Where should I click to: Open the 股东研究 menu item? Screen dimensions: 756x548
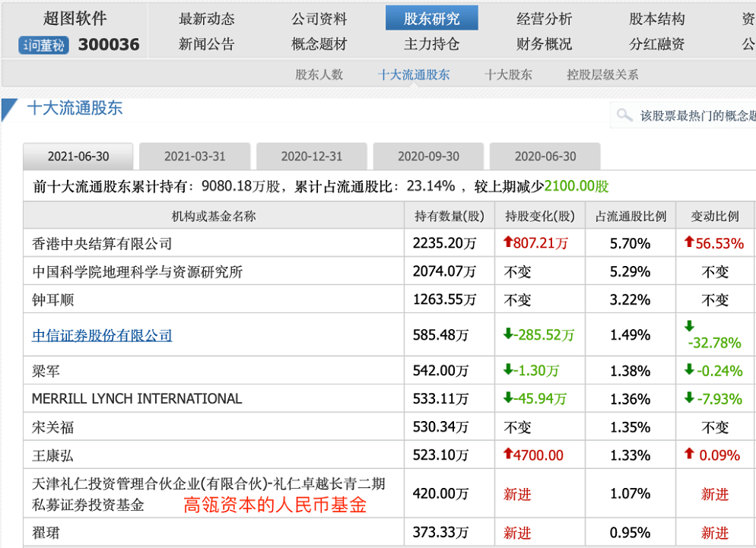point(431,19)
